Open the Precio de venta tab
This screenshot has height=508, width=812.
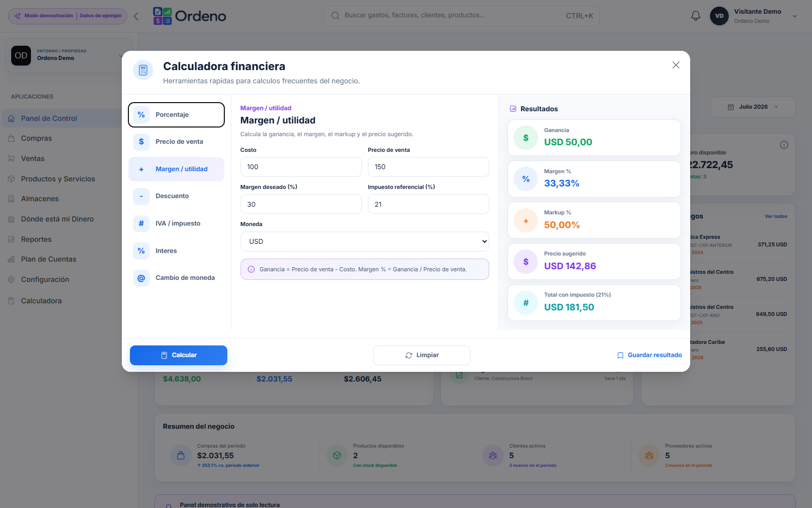[176, 142]
